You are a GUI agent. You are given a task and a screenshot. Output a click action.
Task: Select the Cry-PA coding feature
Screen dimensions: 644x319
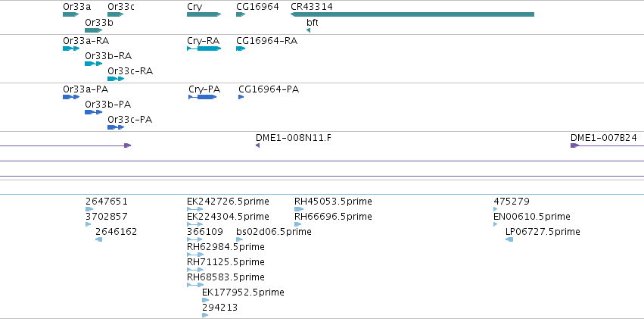[203, 97]
